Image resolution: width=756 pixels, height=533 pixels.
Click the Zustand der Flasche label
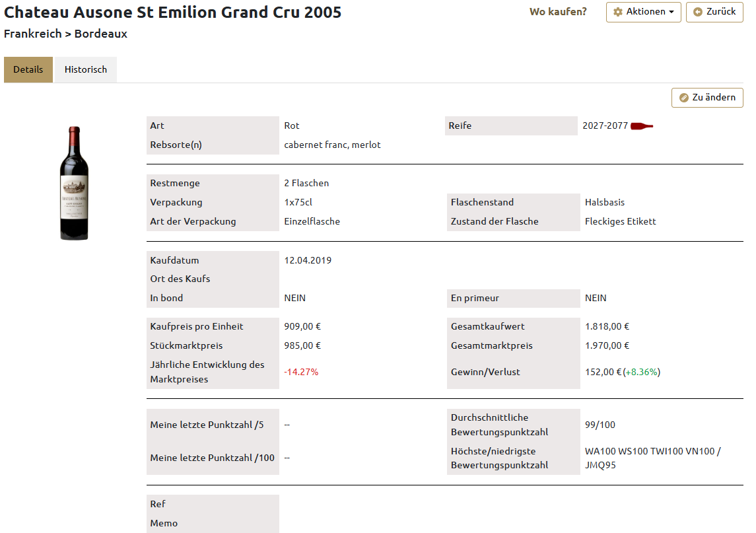(x=495, y=221)
